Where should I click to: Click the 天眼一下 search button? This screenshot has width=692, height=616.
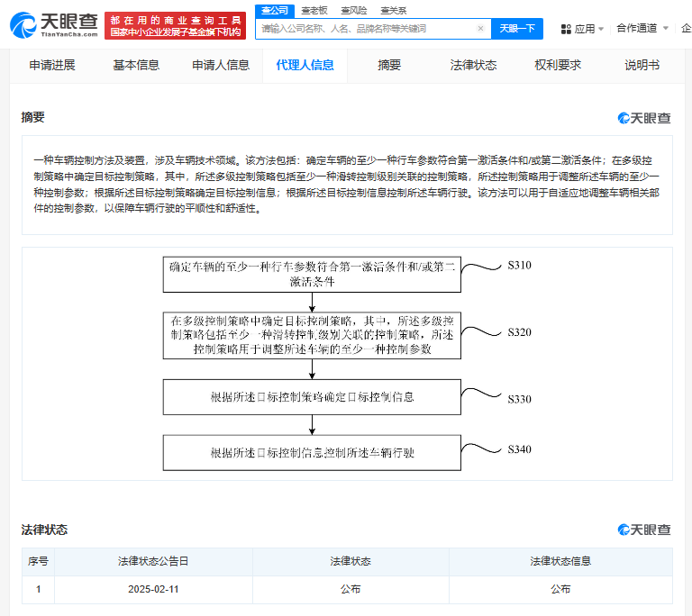517,29
